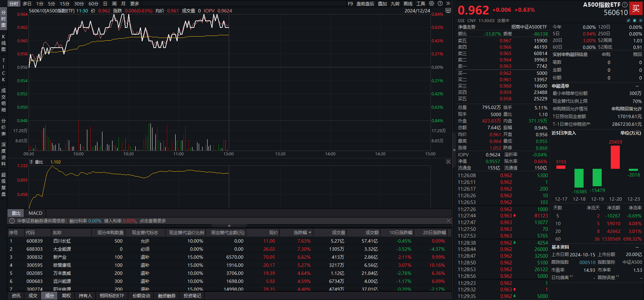
Task: Switch to MACD indicator tab
Action: click(35, 213)
